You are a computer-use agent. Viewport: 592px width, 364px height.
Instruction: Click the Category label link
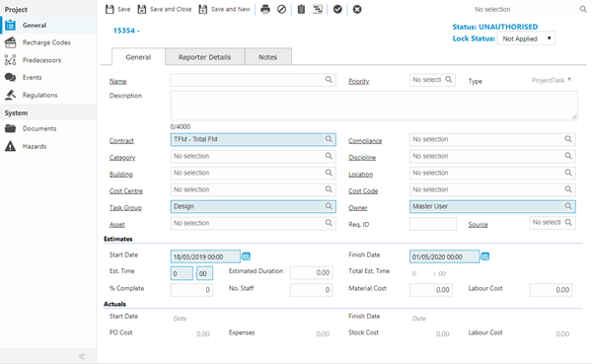tap(122, 158)
